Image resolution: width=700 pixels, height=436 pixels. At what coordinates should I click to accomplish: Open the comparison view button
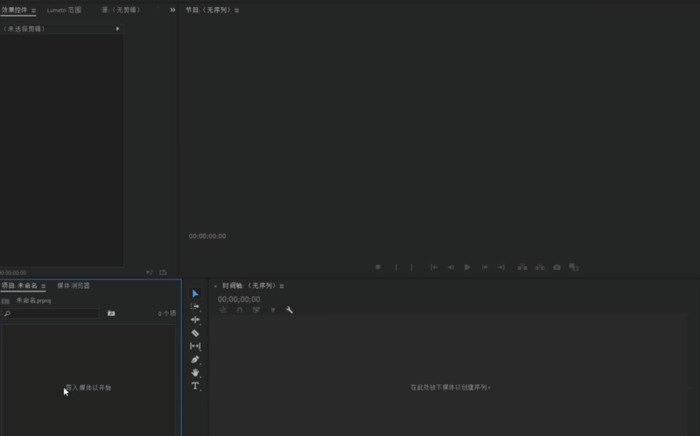[574, 267]
